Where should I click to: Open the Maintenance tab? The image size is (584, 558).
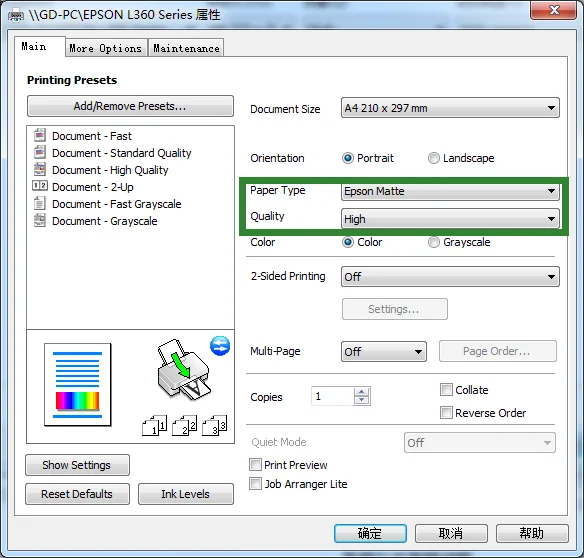point(186,48)
